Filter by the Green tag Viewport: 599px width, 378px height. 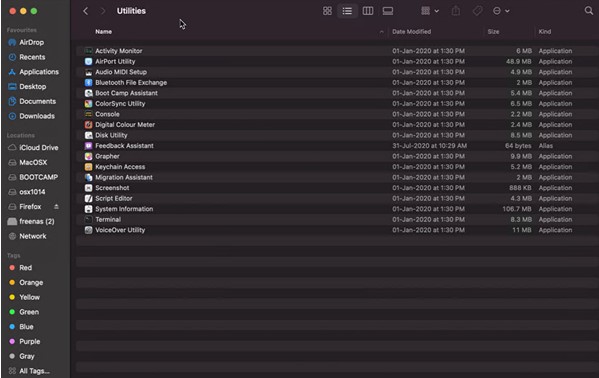click(29, 312)
